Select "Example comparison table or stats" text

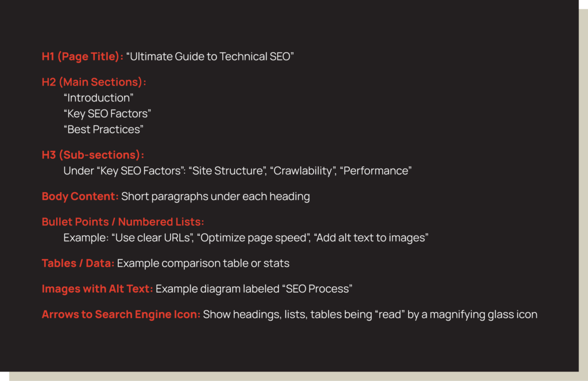coord(203,263)
